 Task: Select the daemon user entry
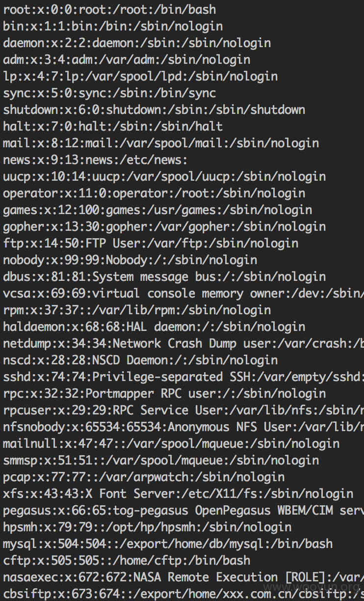coord(137,43)
